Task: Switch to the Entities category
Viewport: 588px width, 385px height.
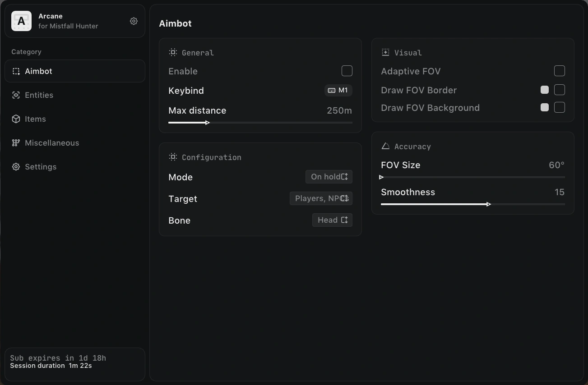Action: pyautogui.click(x=75, y=95)
